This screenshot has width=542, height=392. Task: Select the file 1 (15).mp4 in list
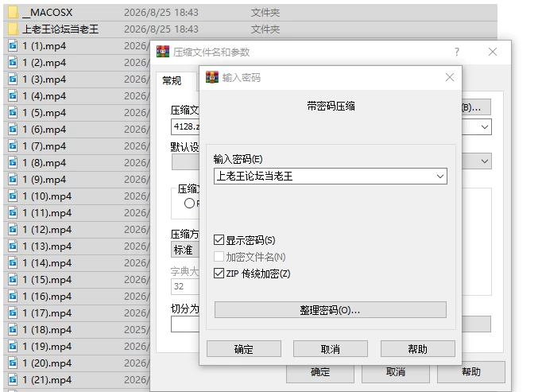(x=77, y=280)
